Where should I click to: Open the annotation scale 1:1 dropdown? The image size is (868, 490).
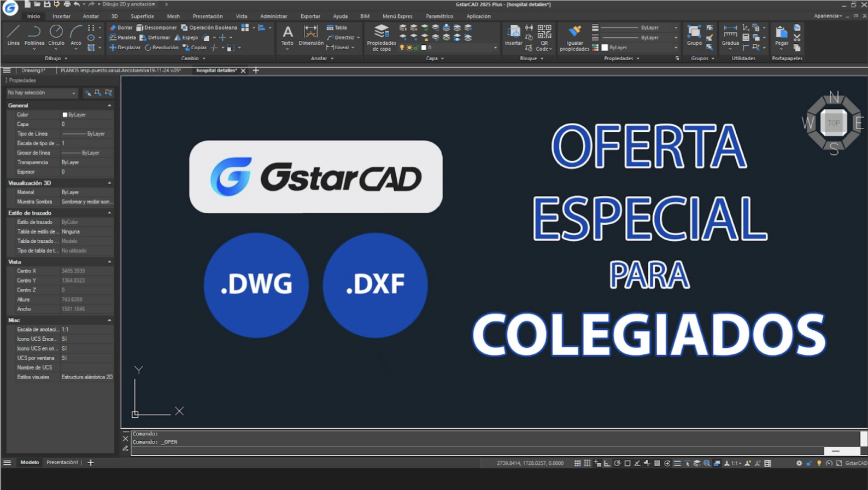tap(736, 463)
